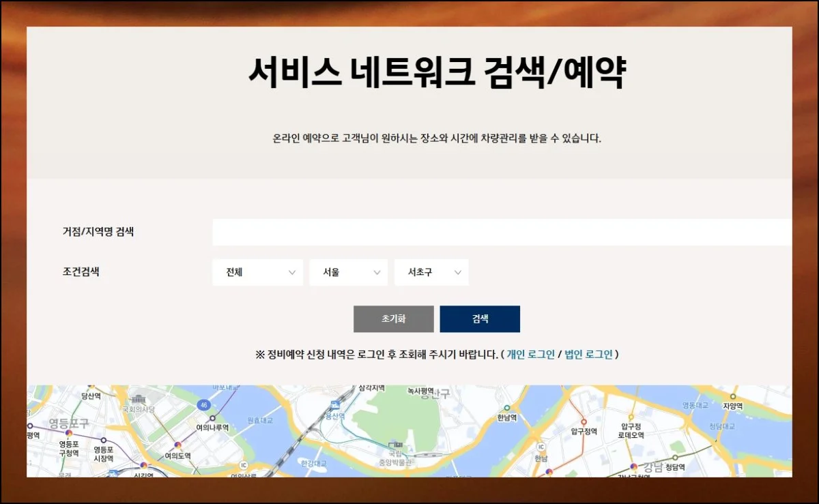Screen dimensions: 819x504
Task: Select the 청담역 station marker
Action: (674, 458)
